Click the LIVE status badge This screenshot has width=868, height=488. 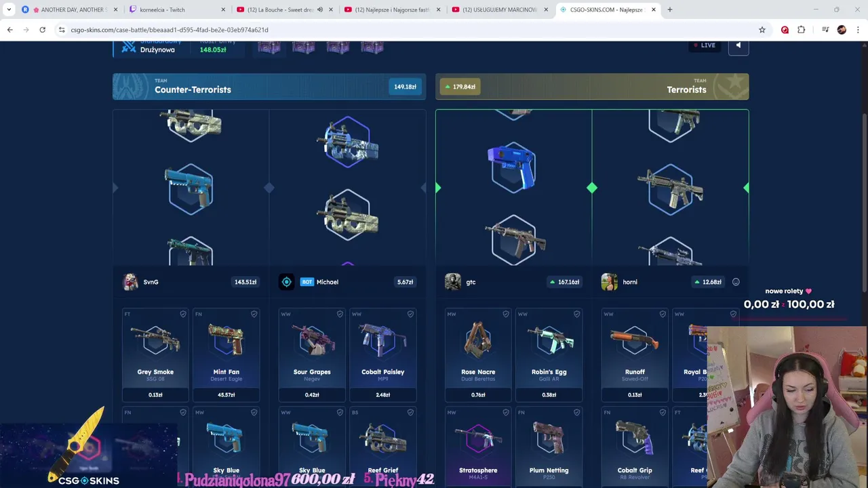coord(704,45)
